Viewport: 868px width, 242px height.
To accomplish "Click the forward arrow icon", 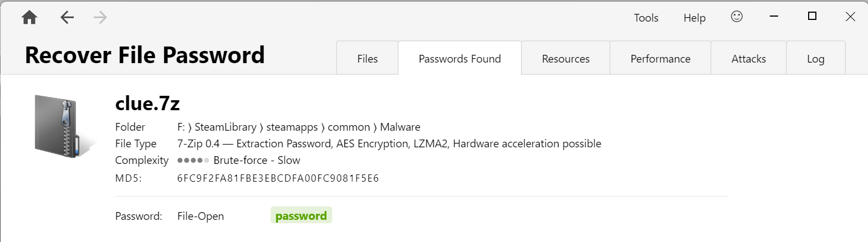I will pos(100,18).
